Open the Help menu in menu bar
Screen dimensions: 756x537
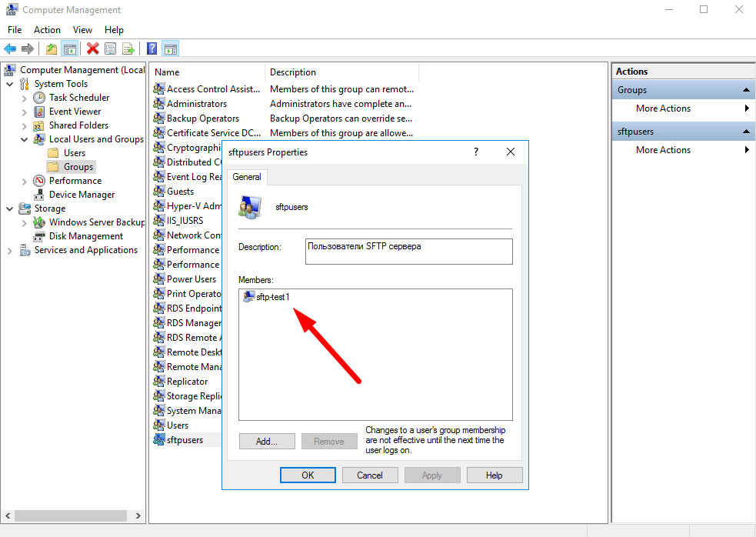[x=114, y=30]
